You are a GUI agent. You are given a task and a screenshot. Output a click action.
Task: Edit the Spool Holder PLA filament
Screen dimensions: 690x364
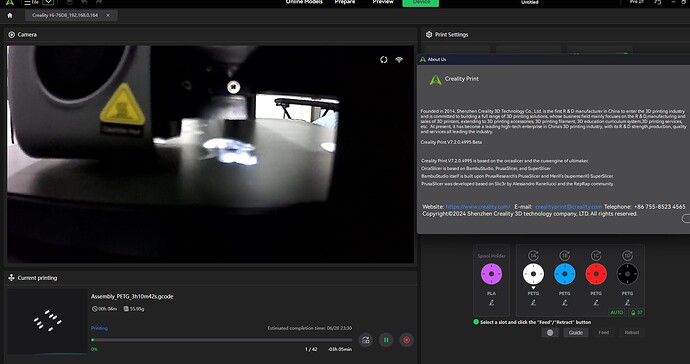coord(492,303)
